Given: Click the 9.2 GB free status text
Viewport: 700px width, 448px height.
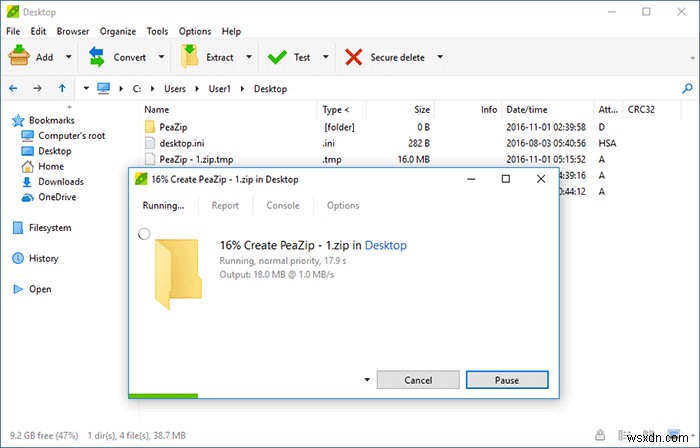Looking at the screenshot, I should [44, 436].
